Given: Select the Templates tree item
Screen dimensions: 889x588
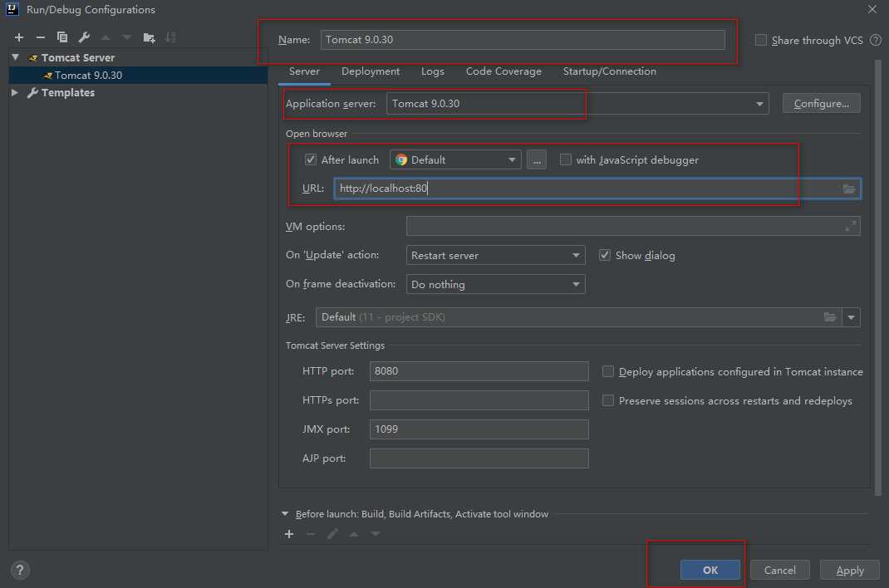Looking at the screenshot, I should tap(67, 92).
